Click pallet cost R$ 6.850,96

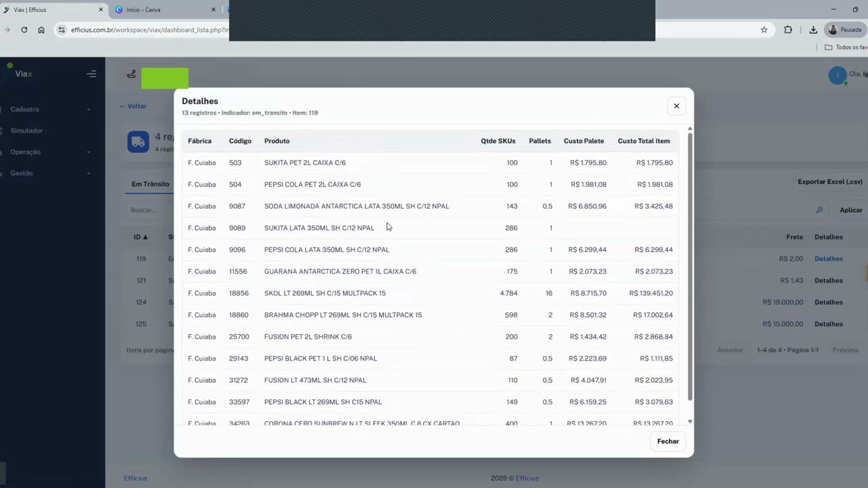pos(587,206)
